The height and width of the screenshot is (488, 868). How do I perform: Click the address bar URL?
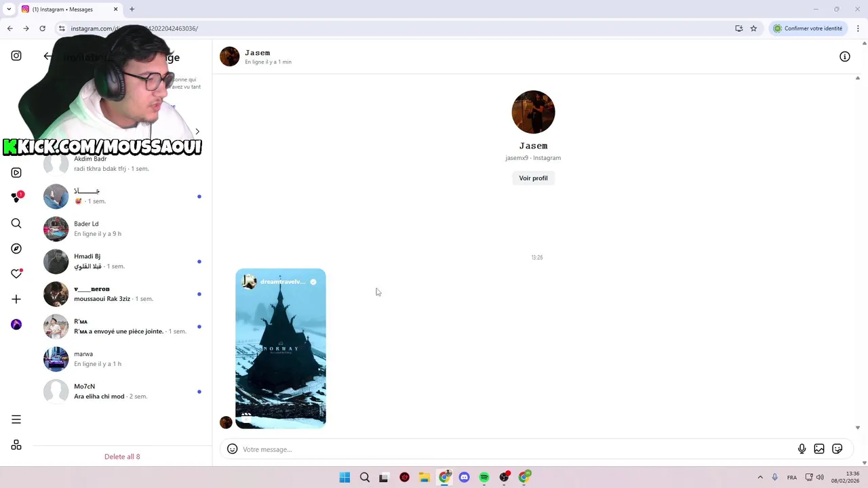click(134, 28)
